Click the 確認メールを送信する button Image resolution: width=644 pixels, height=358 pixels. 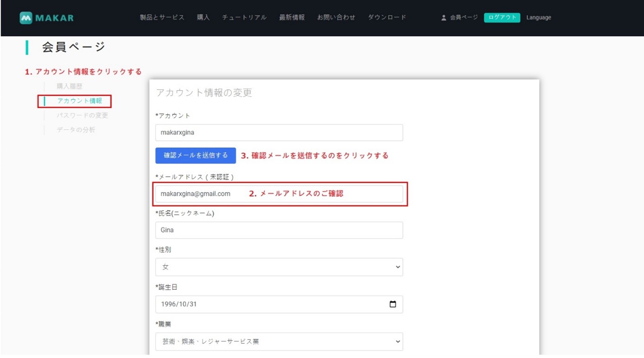(x=196, y=155)
